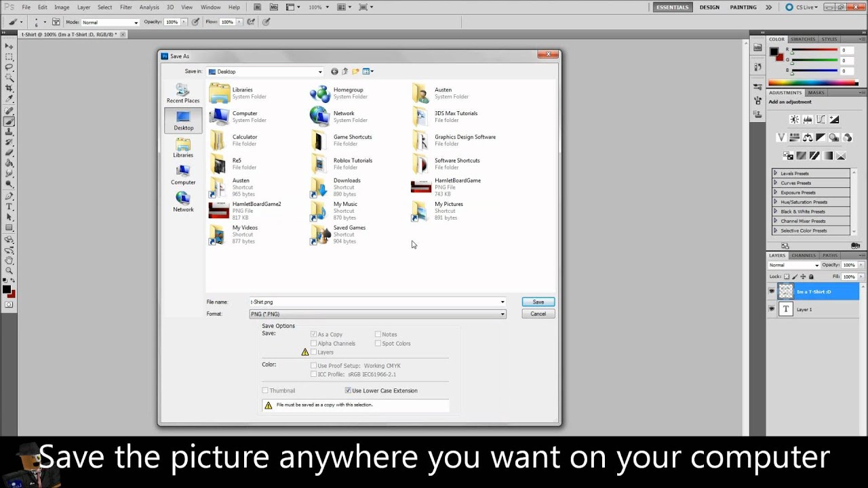The height and width of the screenshot is (488, 868).
Task: Switch to the Channels tab
Action: (x=804, y=256)
